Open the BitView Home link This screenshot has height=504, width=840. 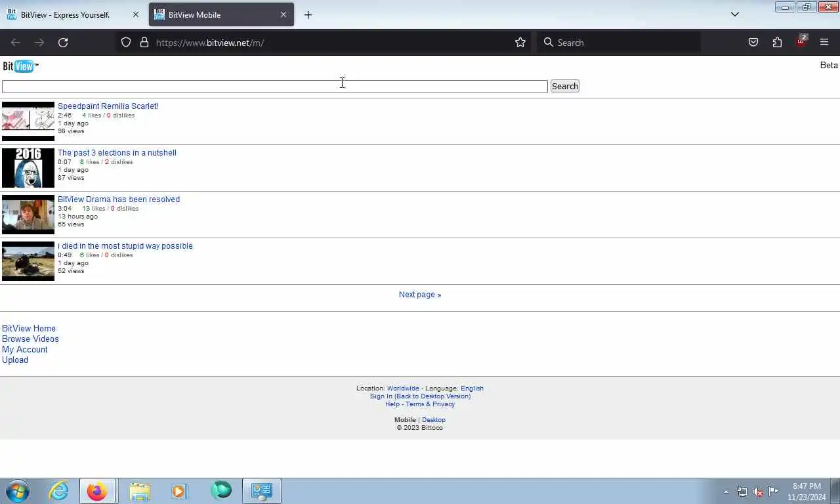29,329
